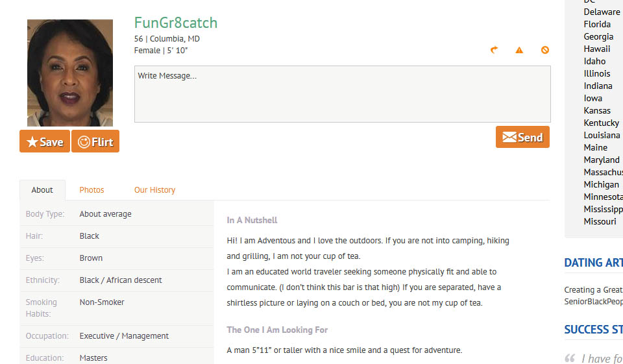This screenshot has height=364, width=623.
Task: Click the Kentucky state link
Action: click(601, 123)
